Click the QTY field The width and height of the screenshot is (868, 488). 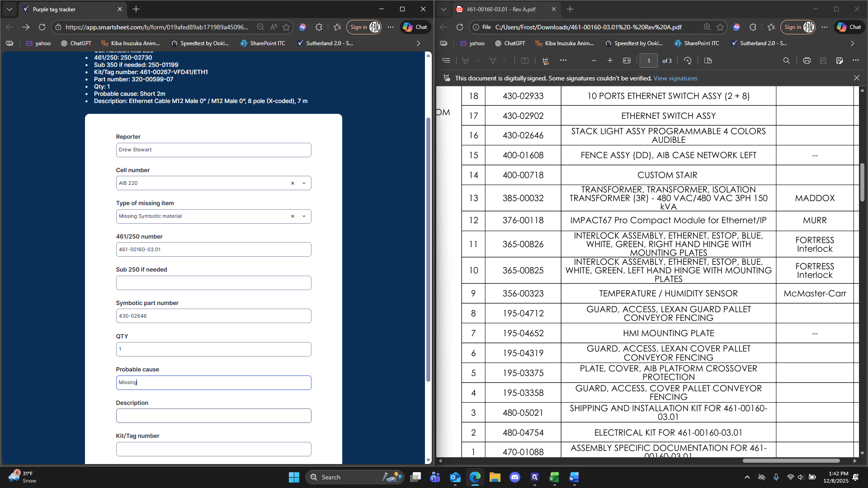click(x=213, y=349)
